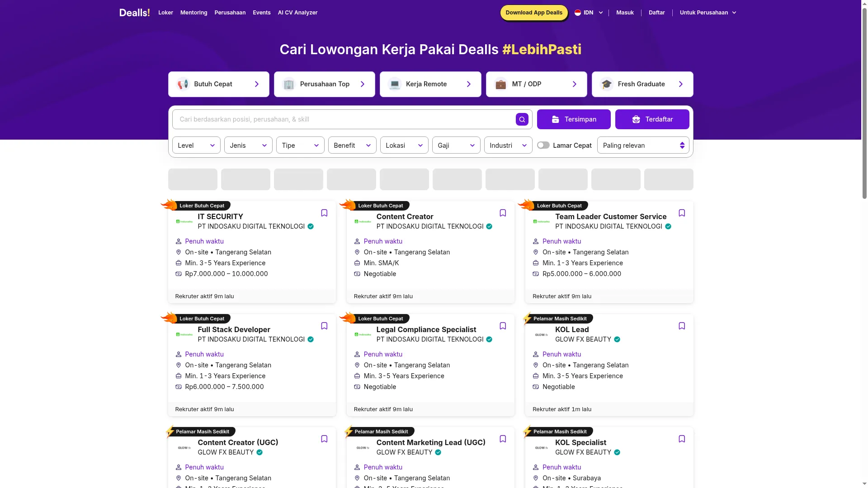The height and width of the screenshot is (488, 868).
Task: Click verified badge on IT SECURITY company
Action: coord(311,226)
